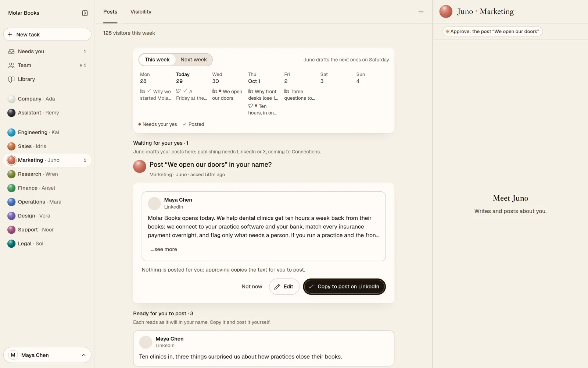Screen dimensions: 588x368
Task: Select Research · Wren agent
Action: [x=47, y=174]
